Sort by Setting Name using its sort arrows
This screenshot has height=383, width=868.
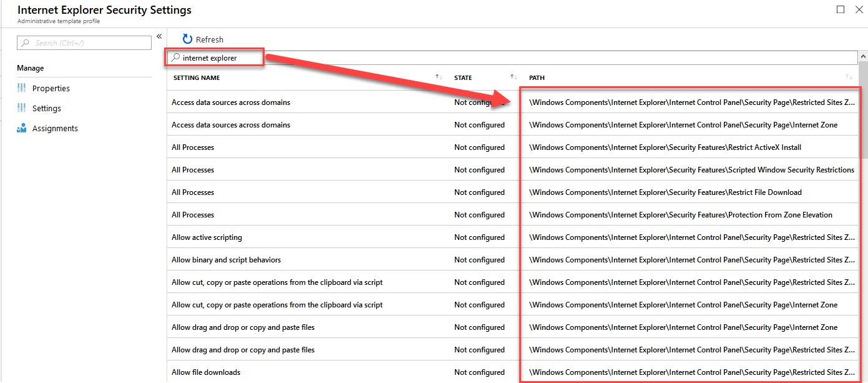[439, 77]
